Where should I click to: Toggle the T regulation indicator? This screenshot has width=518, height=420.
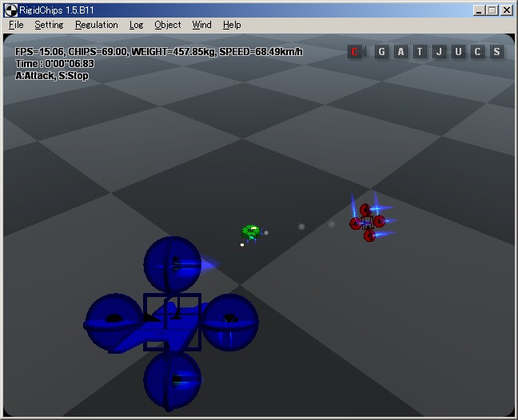click(420, 52)
